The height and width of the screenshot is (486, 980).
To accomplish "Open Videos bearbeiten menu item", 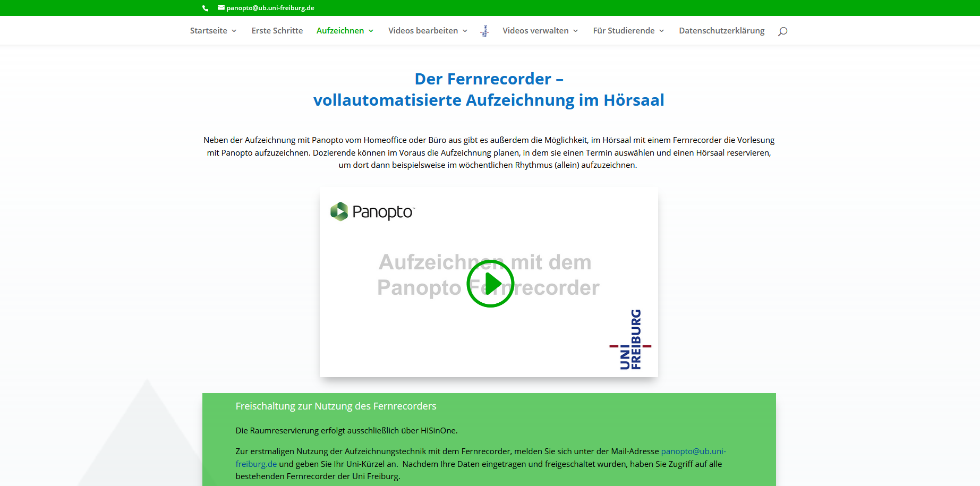I will coord(423,31).
